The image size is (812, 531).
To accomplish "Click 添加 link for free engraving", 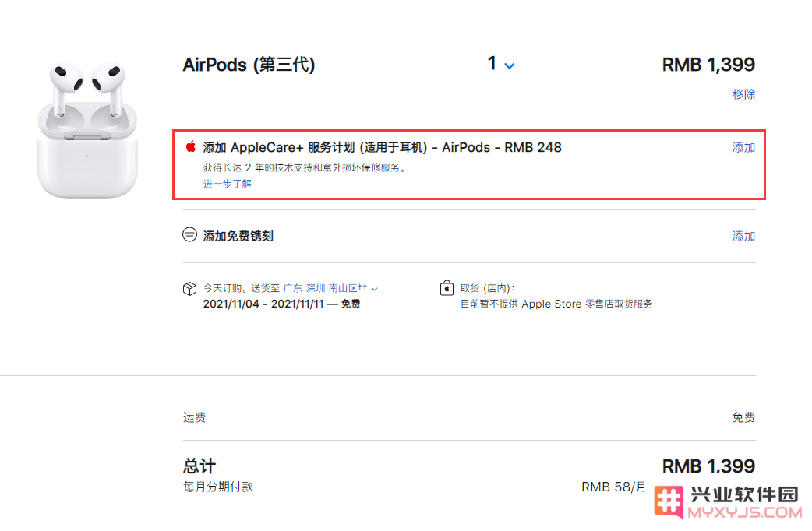I will point(743,237).
